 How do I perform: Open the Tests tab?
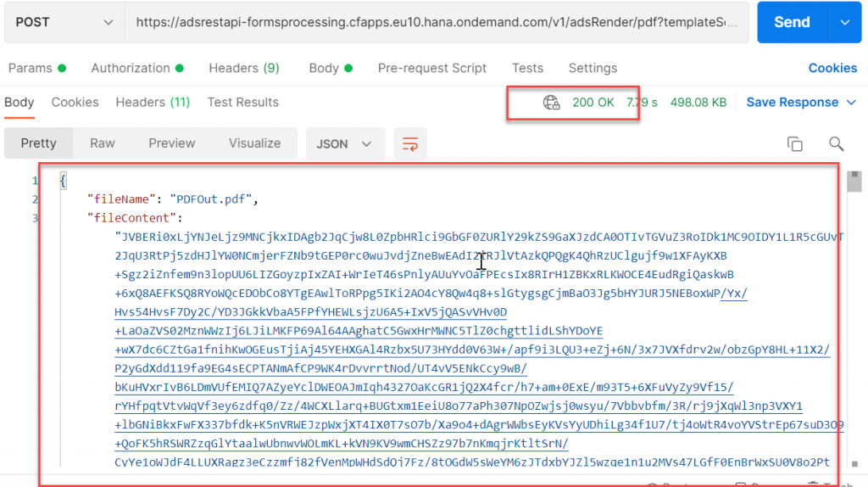[x=527, y=68]
